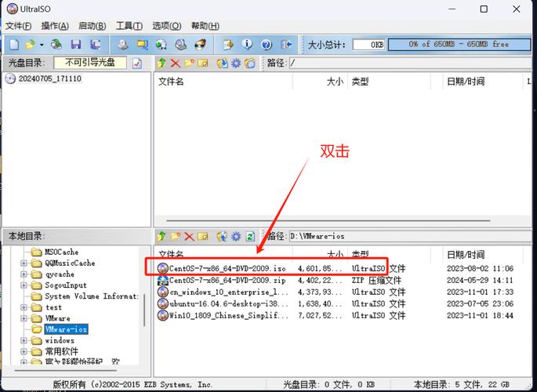
Task: Open the 启动(B) menu
Action: (x=93, y=26)
